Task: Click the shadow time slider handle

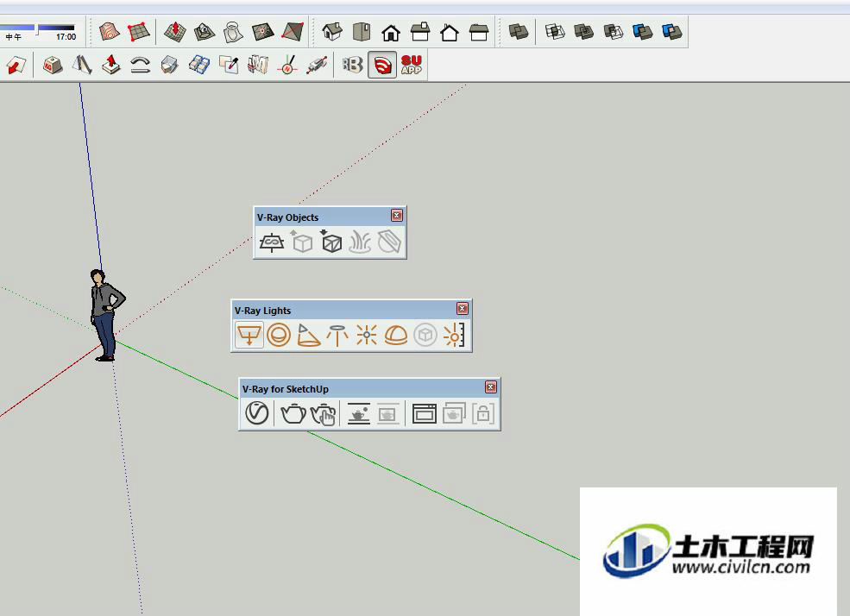Action: coord(37,29)
